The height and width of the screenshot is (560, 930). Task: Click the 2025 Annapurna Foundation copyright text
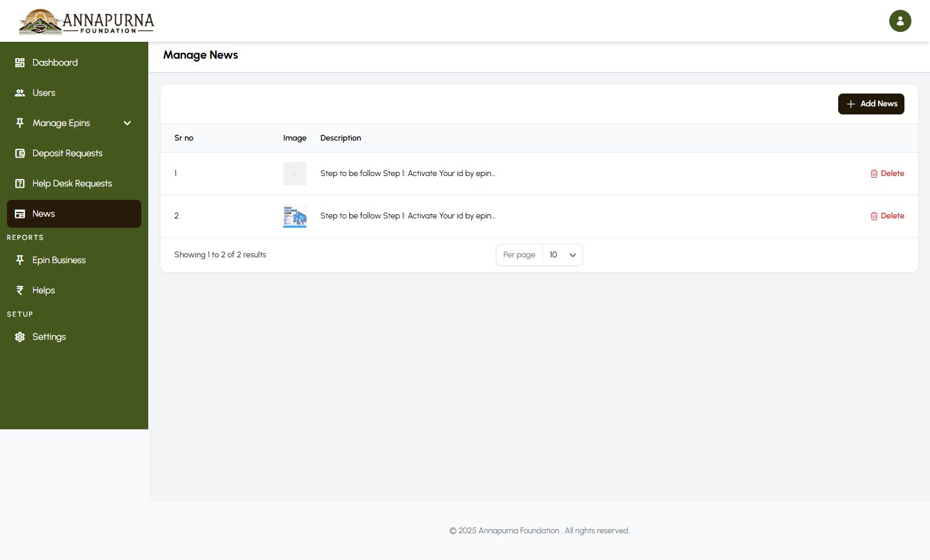coord(539,531)
